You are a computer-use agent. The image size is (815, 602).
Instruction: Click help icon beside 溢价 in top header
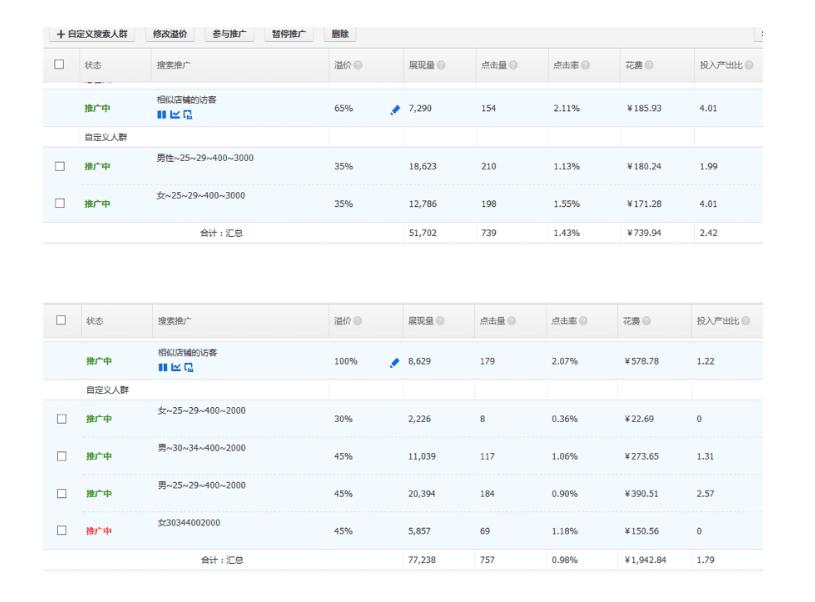pos(358,65)
